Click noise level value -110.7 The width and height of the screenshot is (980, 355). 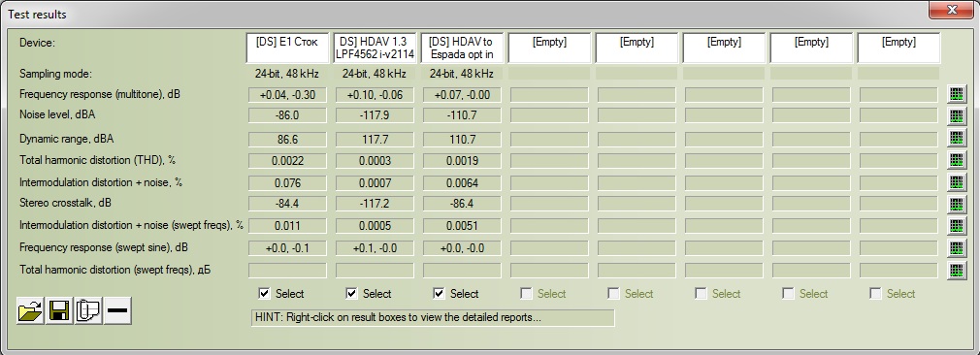point(462,116)
